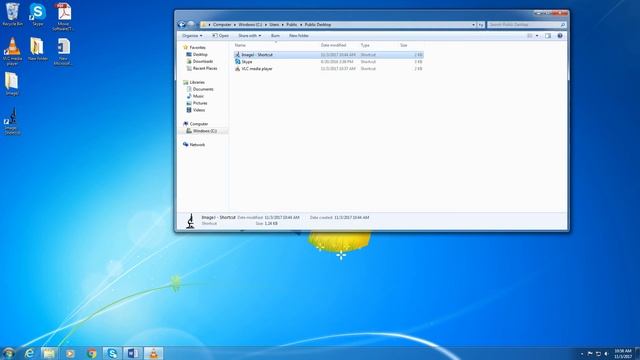
Task: Open Desktop under Favorites
Action: (x=200, y=54)
